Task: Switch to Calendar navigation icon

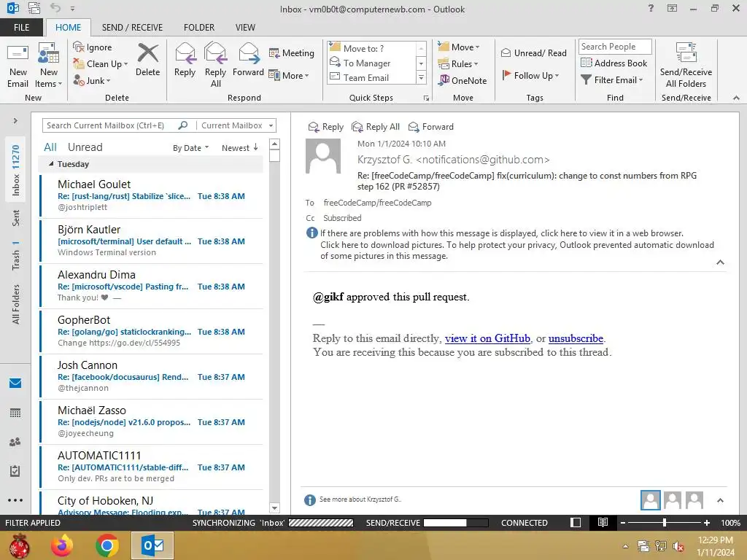Action: tap(15, 413)
